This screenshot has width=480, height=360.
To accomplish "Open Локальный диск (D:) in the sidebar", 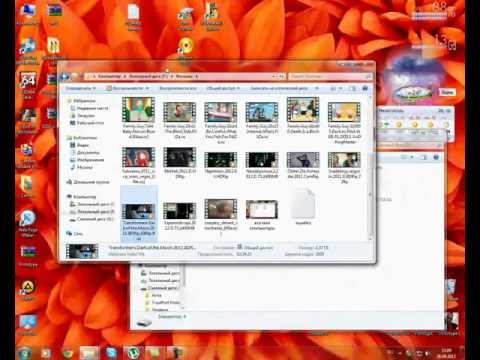I will 92,212.
